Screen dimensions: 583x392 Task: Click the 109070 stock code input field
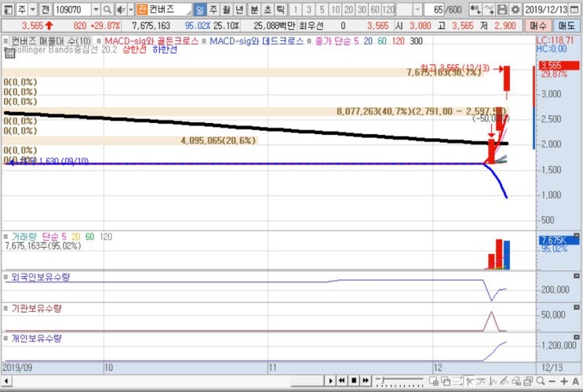click(x=72, y=9)
